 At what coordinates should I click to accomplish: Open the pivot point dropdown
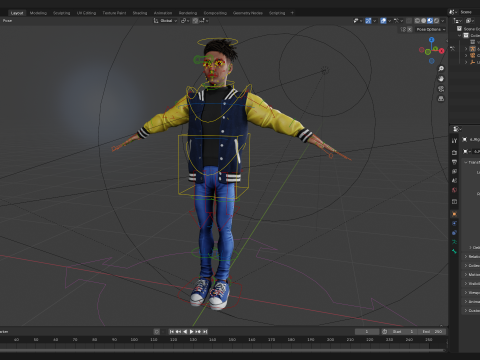(185, 21)
